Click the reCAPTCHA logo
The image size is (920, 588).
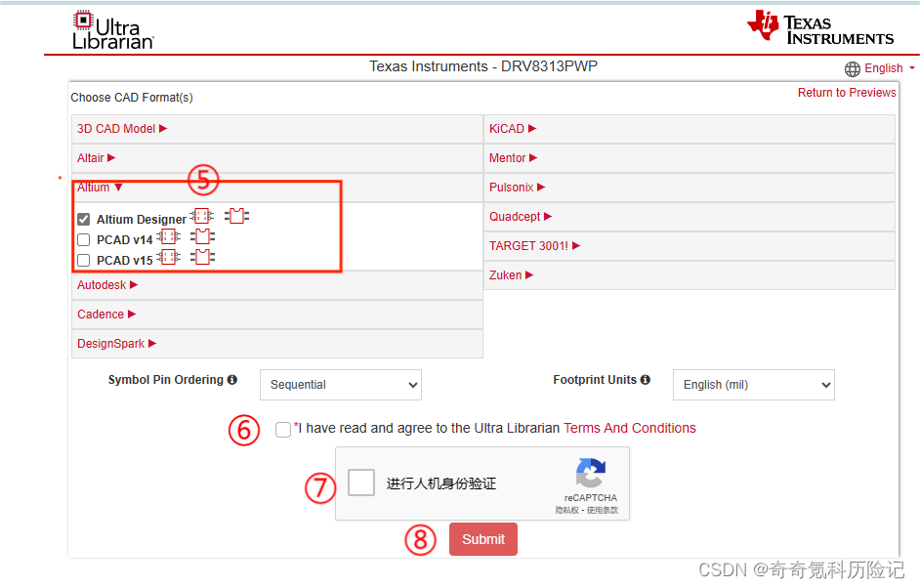591,473
